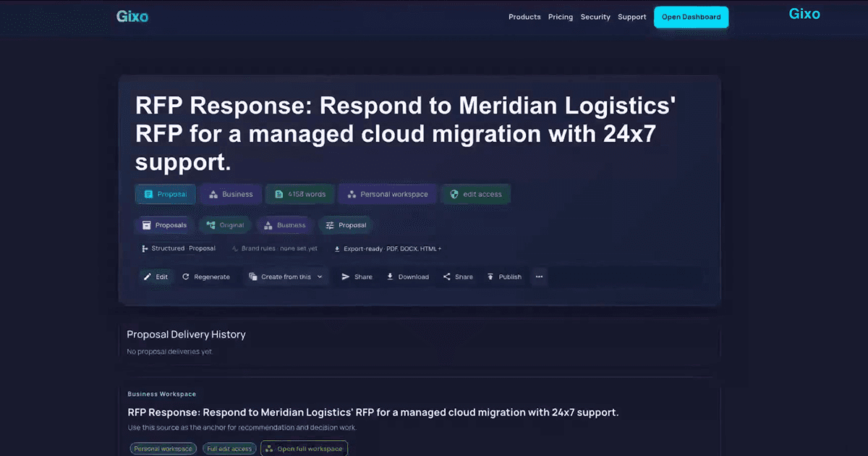Viewport: 868px width, 456px height.
Task: Click the Structured · Proposal label
Action: pyautogui.click(x=178, y=248)
